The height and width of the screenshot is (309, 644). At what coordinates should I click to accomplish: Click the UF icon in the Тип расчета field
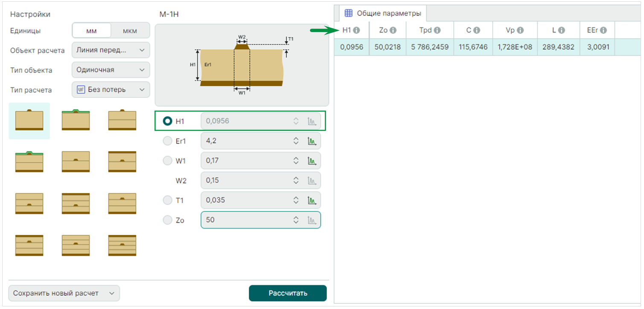point(81,90)
